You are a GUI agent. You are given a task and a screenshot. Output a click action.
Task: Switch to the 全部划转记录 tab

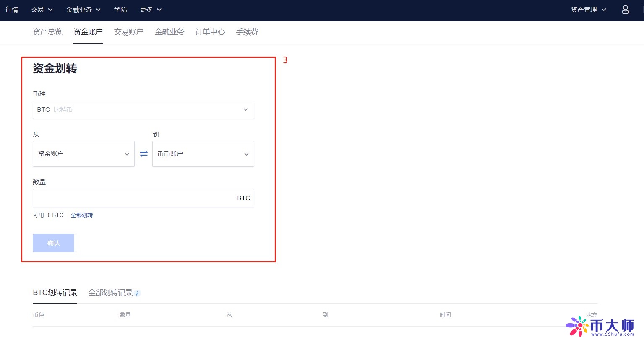110,292
